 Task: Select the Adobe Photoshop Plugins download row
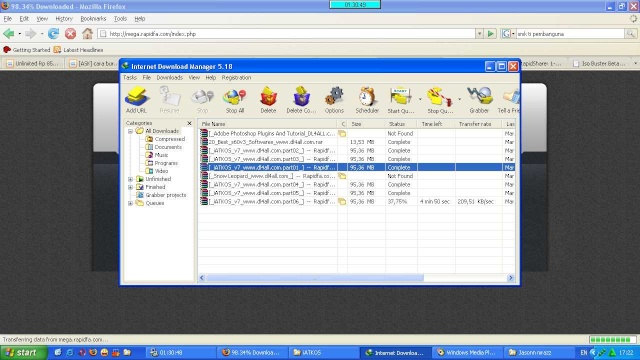[x=357, y=133]
